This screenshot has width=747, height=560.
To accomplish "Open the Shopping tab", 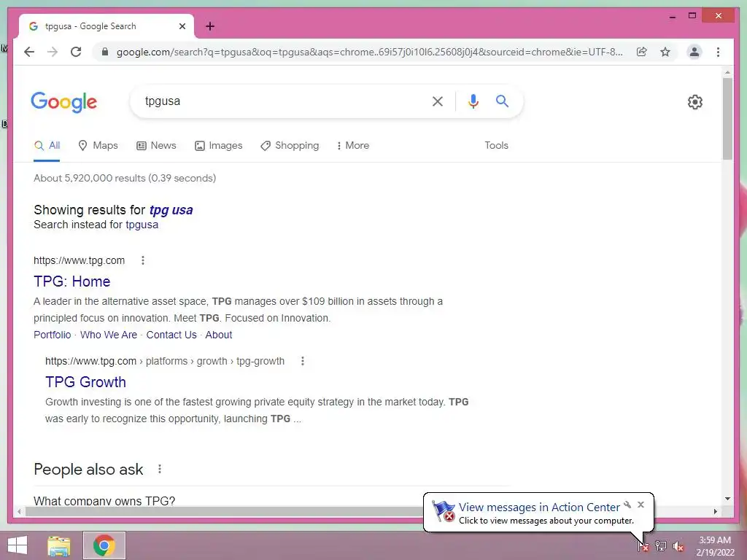I will 290,146.
